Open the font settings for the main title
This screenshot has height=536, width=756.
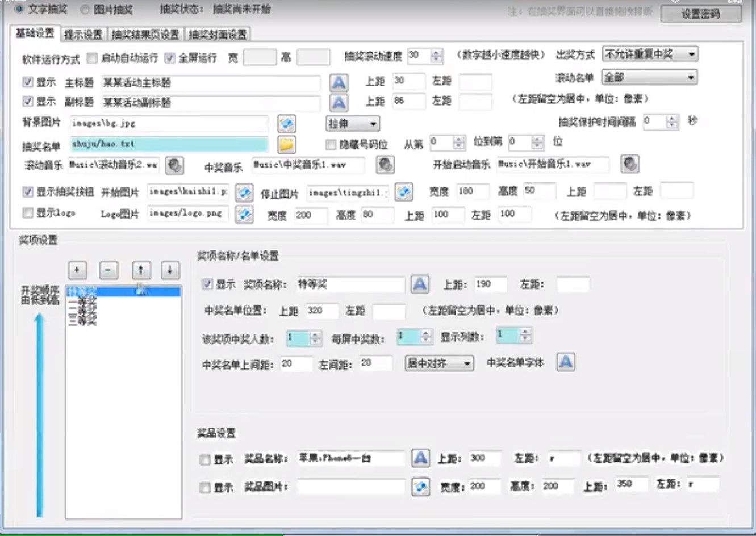point(339,83)
